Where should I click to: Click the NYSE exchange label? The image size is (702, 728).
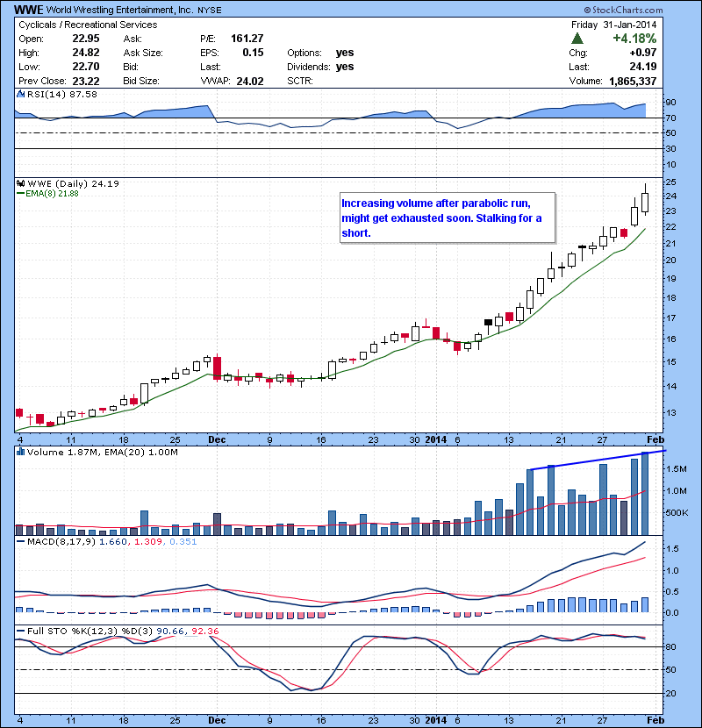[210, 11]
